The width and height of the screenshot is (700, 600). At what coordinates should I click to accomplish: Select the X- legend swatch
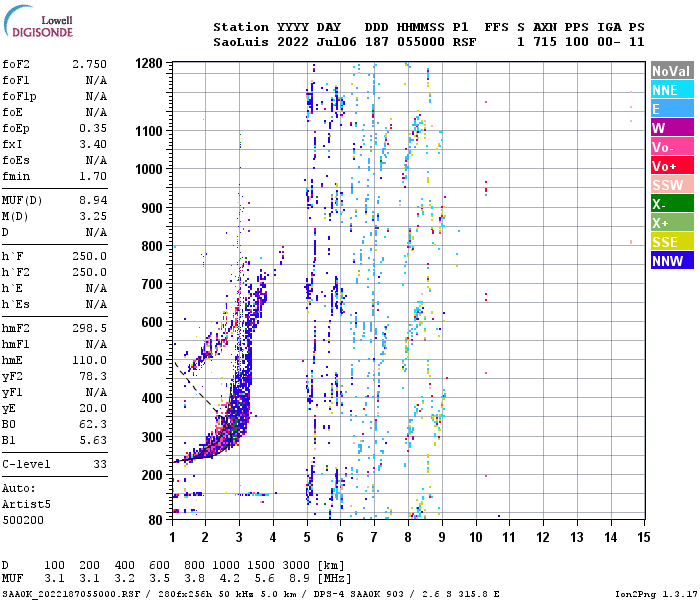click(x=672, y=204)
